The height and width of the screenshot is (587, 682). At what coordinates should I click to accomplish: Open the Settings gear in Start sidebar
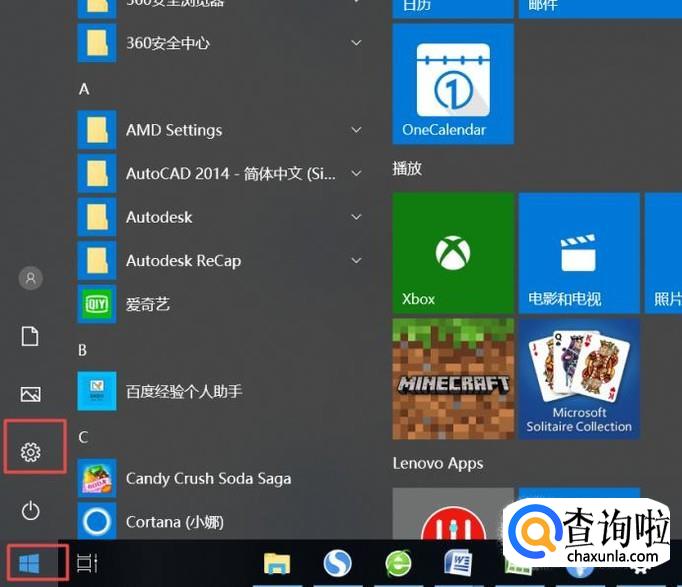pyautogui.click(x=30, y=452)
